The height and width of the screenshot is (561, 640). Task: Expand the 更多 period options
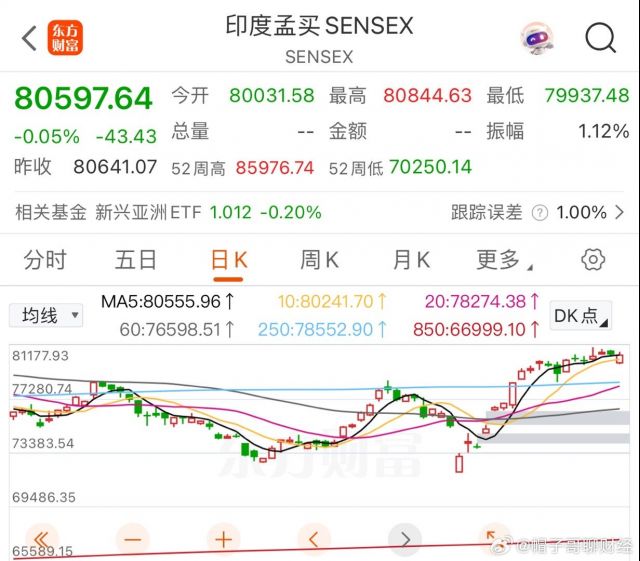pyautogui.click(x=504, y=260)
